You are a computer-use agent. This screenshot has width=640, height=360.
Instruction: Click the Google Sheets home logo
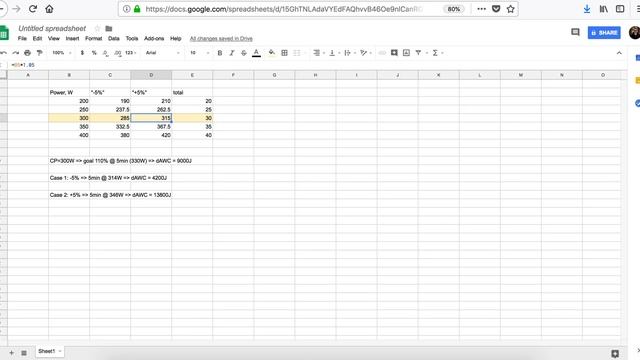point(4,33)
